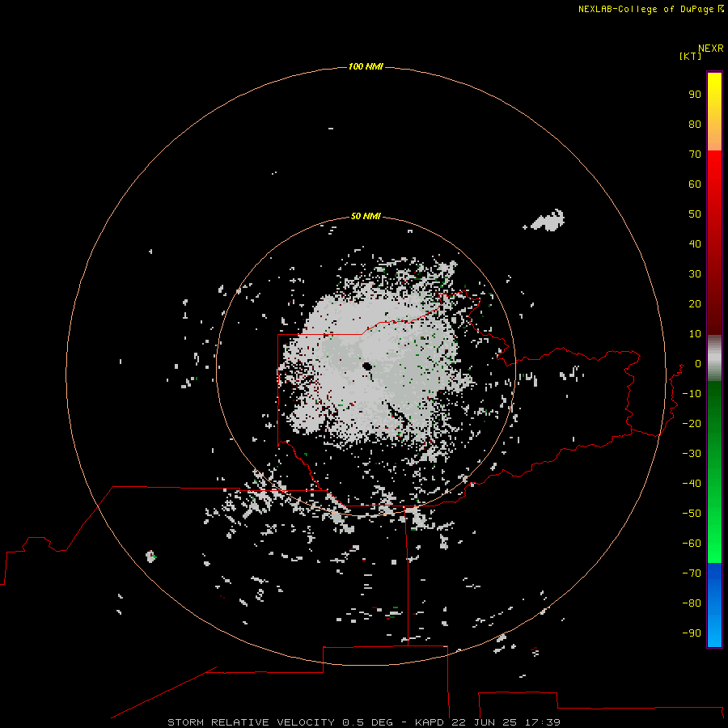728x728 pixels.
Task: Click the 17:39 timestamp in caption
Action: (x=543, y=722)
